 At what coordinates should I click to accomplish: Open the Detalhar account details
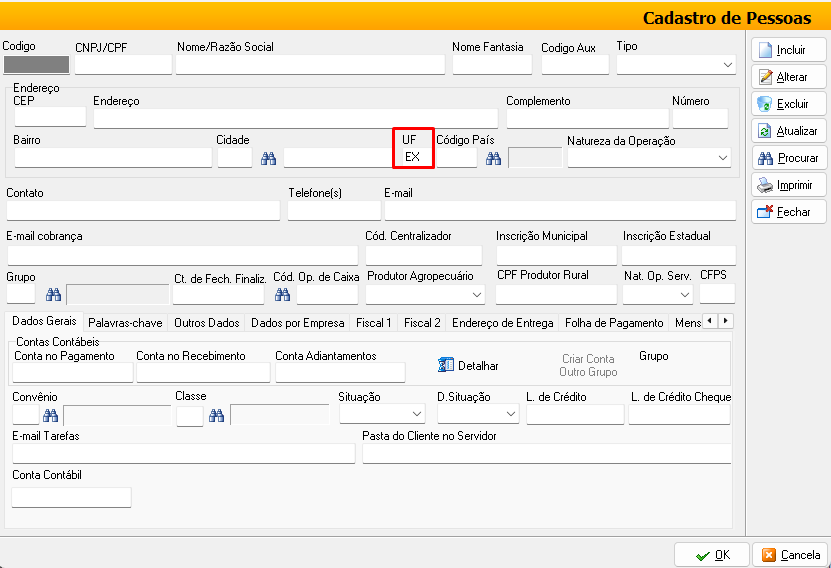(468, 366)
